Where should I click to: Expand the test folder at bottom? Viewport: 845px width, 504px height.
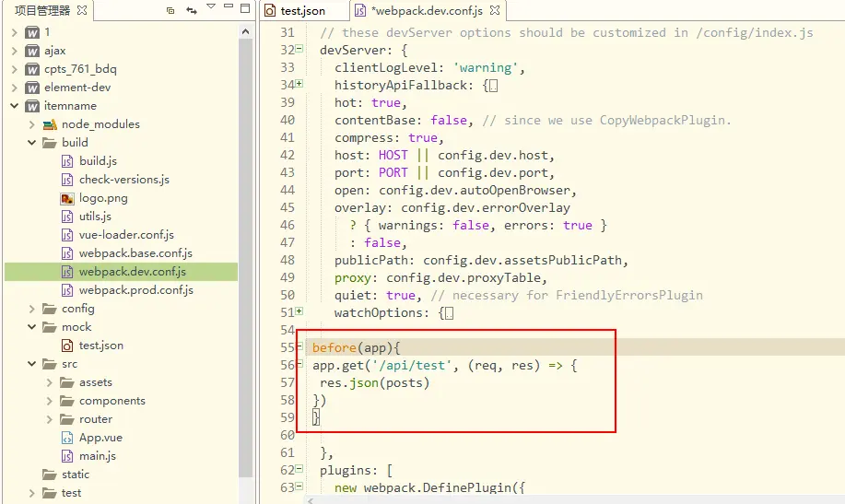click(32, 493)
